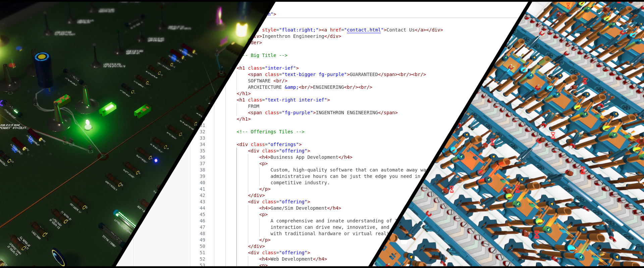
Task: Click the "Web Development" h4 heading
Action: point(291,259)
